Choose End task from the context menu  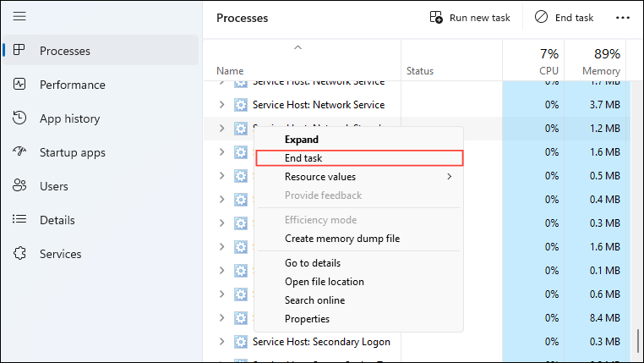(x=359, y=158)
